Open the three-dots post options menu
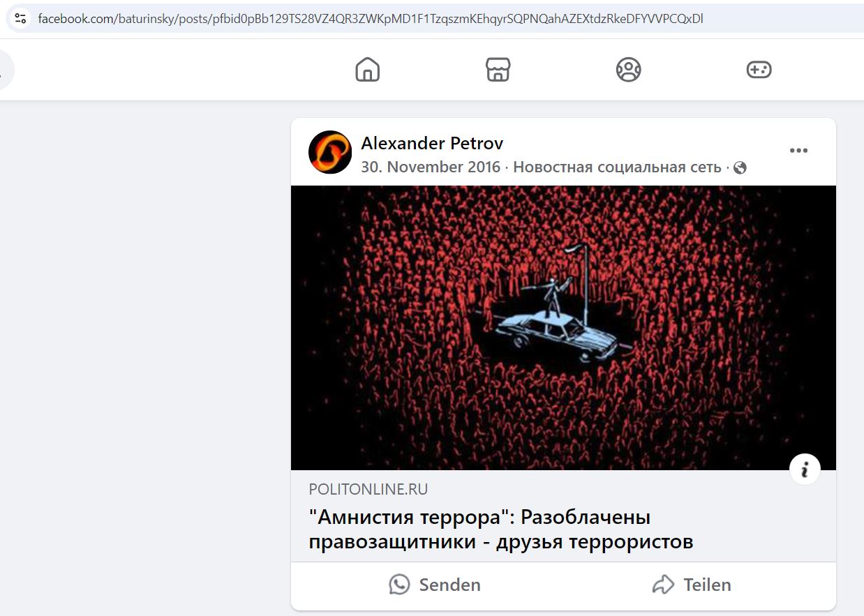 (798, 151)
